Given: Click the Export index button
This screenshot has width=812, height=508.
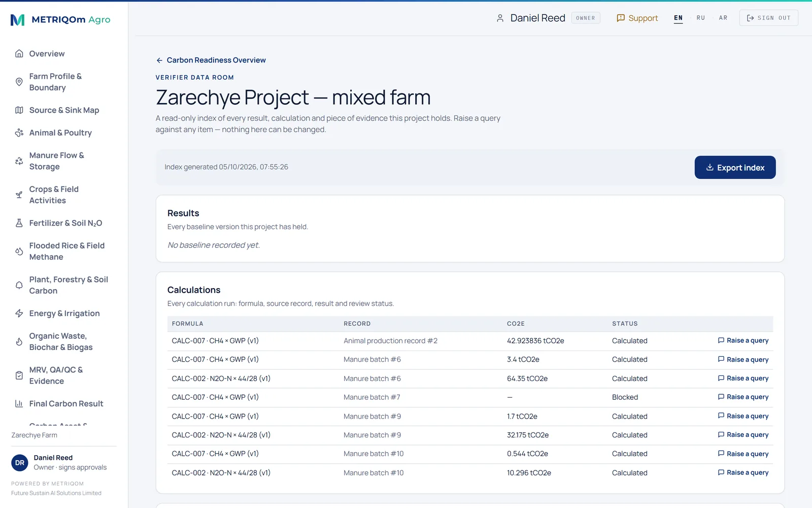Looking at the screenshot, I should click(x=735, y=168).
